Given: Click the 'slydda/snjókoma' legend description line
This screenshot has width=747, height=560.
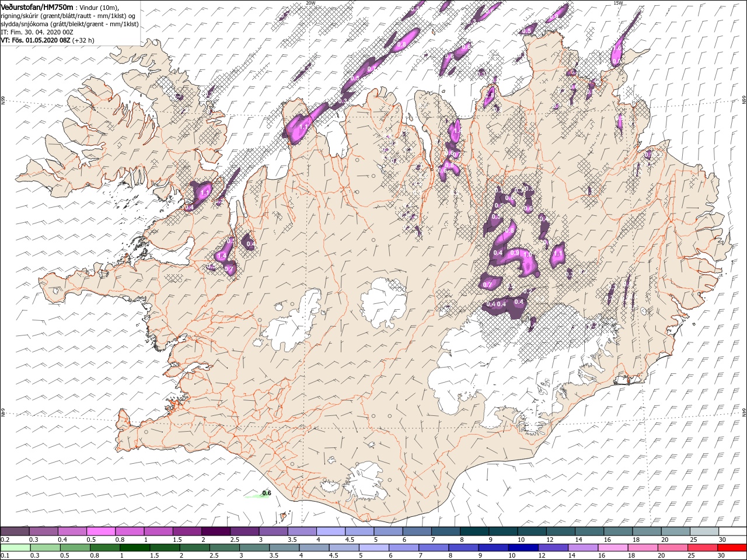Looking at the screenshot, I should pos(69,24).
